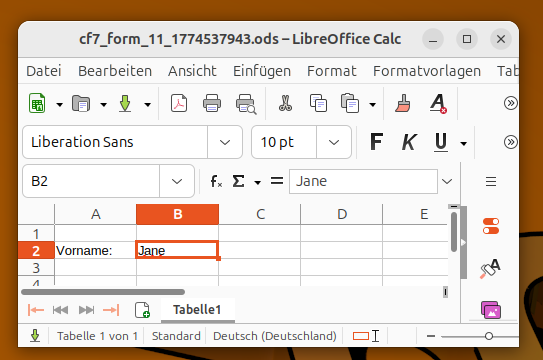Click the New Spreadsheet icon
Screen dimensions: 543x360
(37, 103)
